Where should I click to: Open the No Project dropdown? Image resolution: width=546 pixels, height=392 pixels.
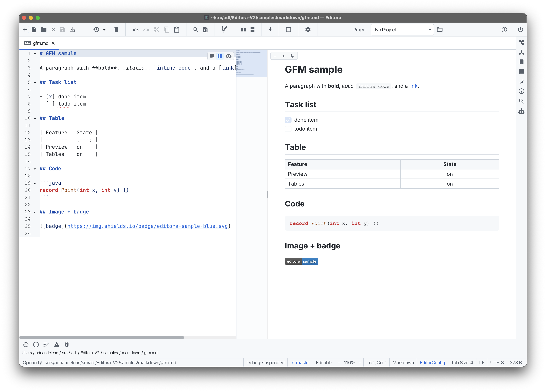coord(402,30)
